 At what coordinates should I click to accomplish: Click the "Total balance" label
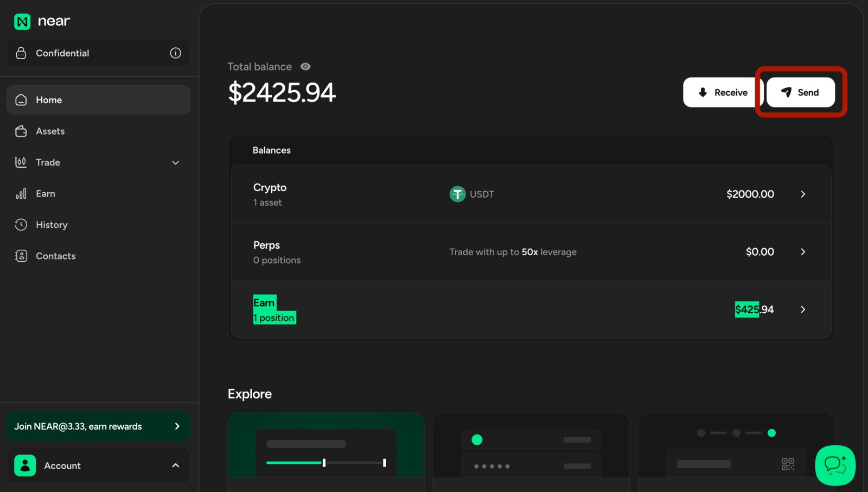259,66
